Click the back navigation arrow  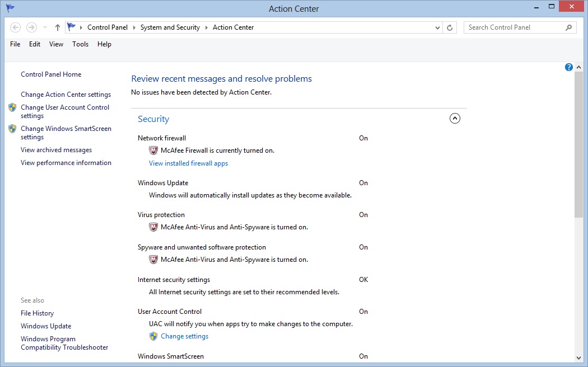16,27
